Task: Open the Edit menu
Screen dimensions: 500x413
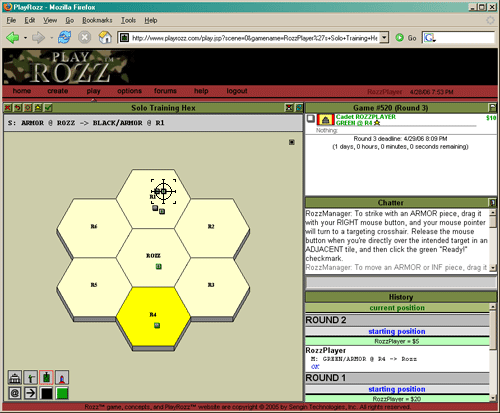Action: click(x=30, y=20)
